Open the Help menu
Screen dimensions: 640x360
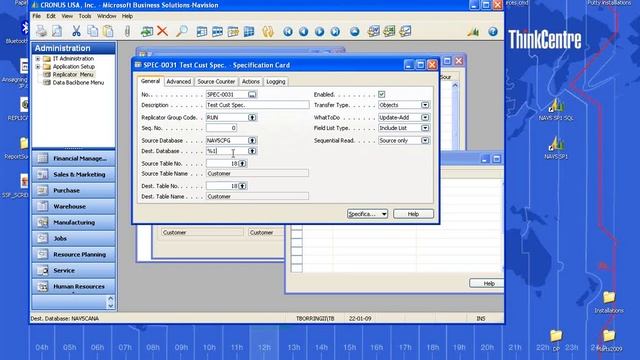[127, 16]
